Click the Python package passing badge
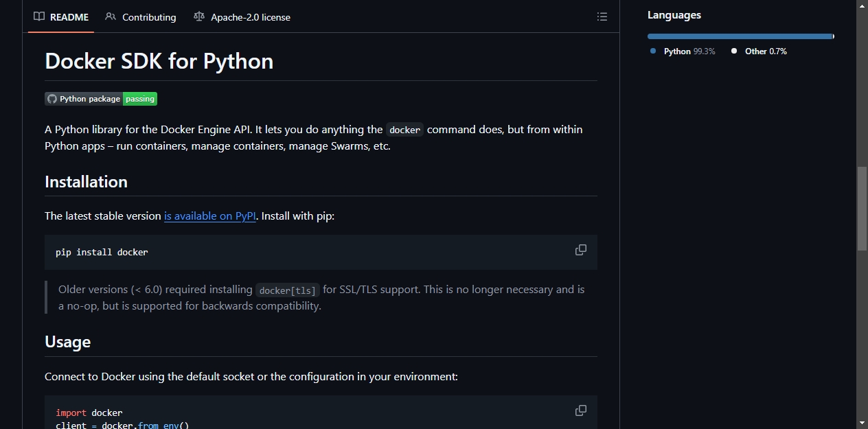 click(x=101, y=99)
